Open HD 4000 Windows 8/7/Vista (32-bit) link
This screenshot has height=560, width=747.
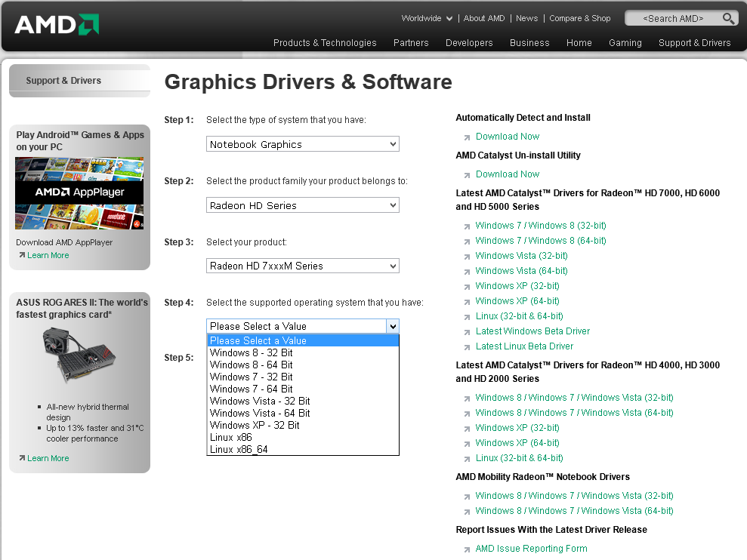(x=575, y=398)
